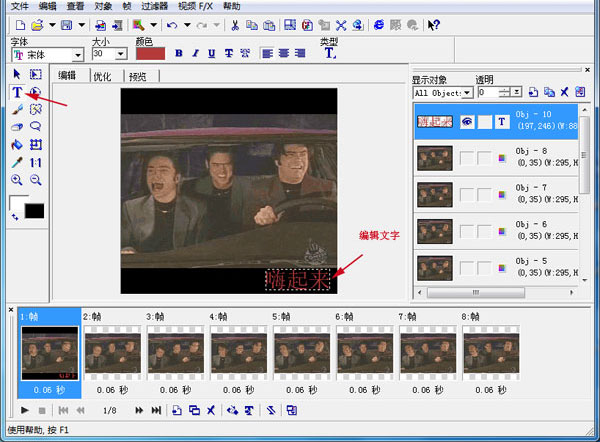Click the Zoom out magnifier tool
This screenshot has height=442, width=600.
coord(36,180)
